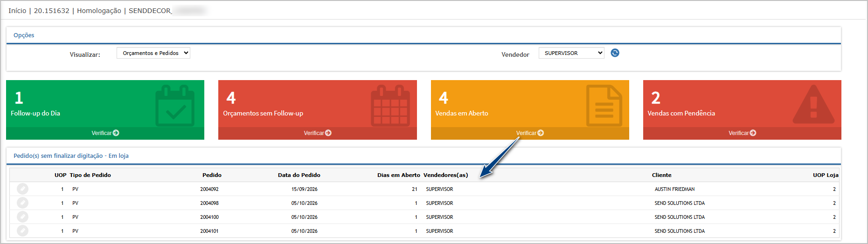Click the Data do Pedido column header
The height and width of the screenshot is (244, 868).
pos(299,175)
